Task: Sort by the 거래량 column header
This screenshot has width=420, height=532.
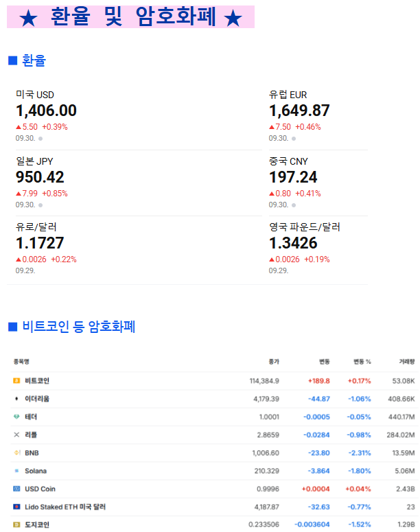Action: point(407,361)
